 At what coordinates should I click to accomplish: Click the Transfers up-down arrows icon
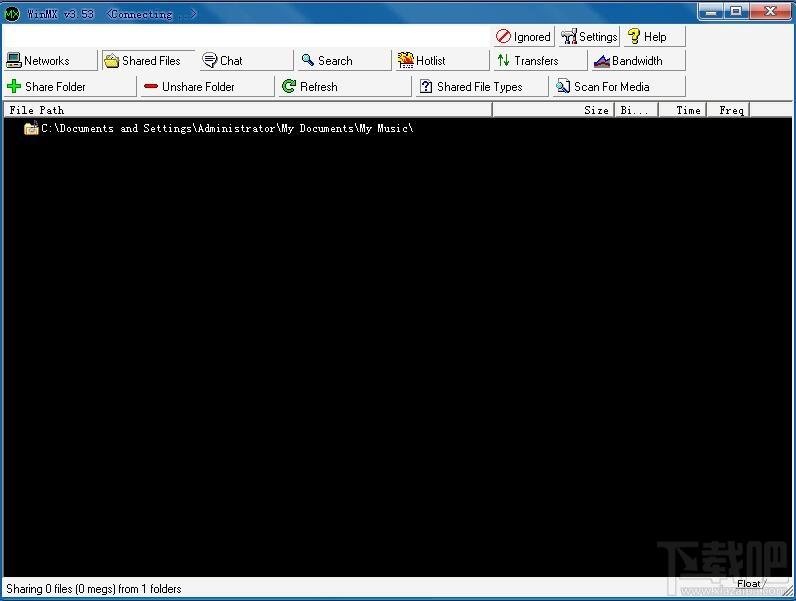(x=503, y=60)
